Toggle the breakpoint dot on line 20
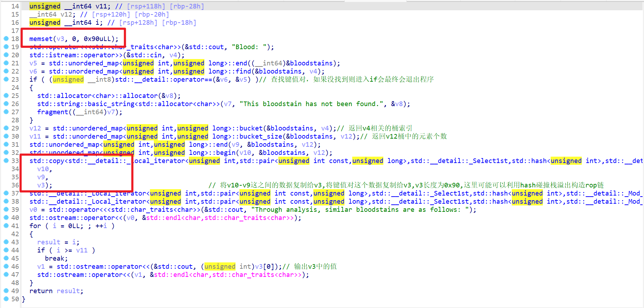This screenshot has width=644, height=308. coord(6,55)
